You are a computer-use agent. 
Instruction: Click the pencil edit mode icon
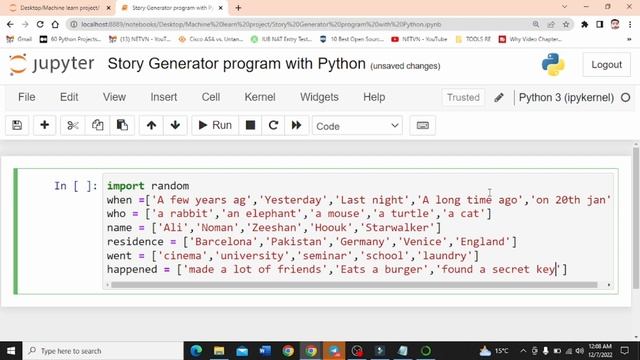point(499,98)
